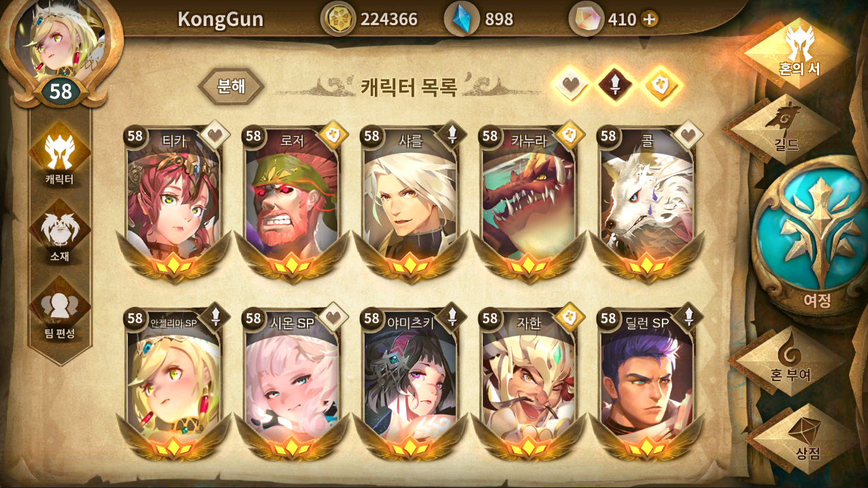Toggle the heart type filter
The image size is (868, 488).
(x=571, y=85)
